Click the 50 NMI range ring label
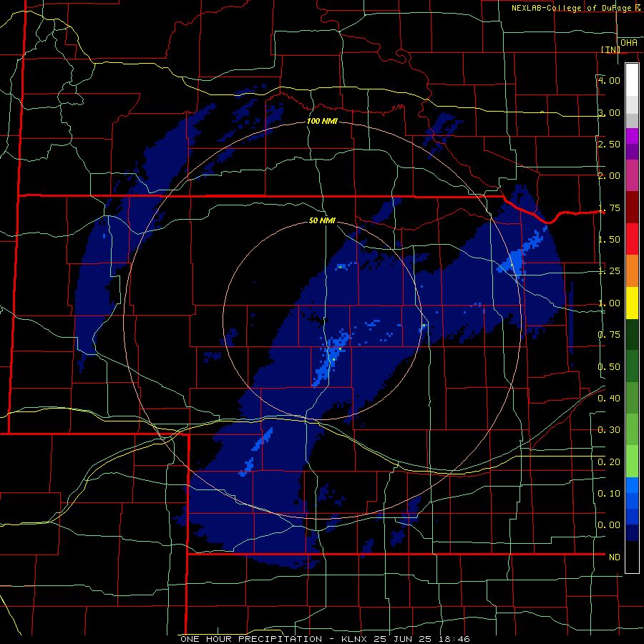 pyautogui.click(x=322, y=220)
